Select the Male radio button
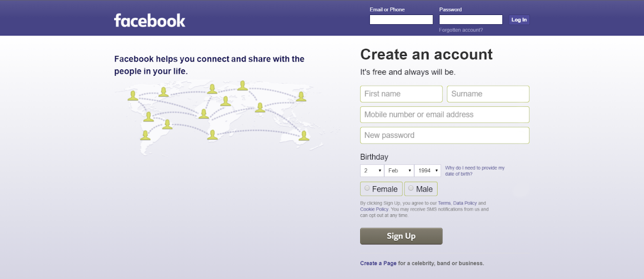 (411, 188)
